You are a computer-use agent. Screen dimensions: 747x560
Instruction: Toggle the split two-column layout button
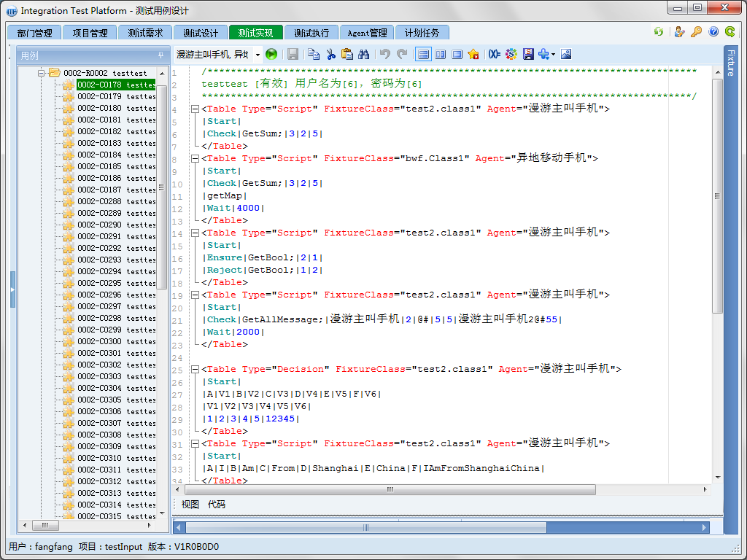click(x=440, y=54)
